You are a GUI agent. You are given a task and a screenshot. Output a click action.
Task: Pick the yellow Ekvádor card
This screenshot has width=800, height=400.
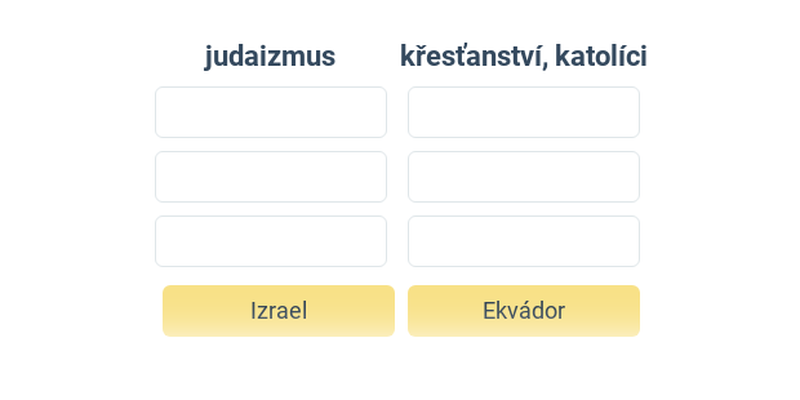pos(523,311)
